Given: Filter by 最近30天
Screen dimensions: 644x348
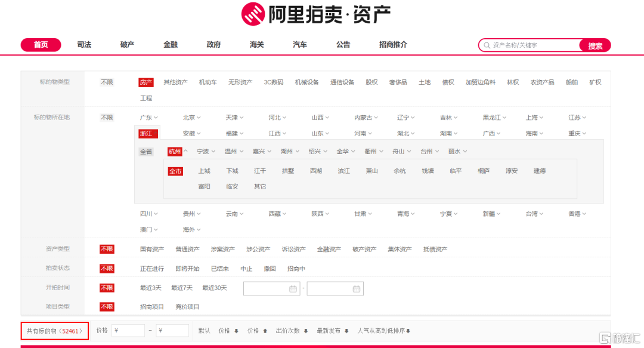Looking at the screenshot, I should (215, 288).
